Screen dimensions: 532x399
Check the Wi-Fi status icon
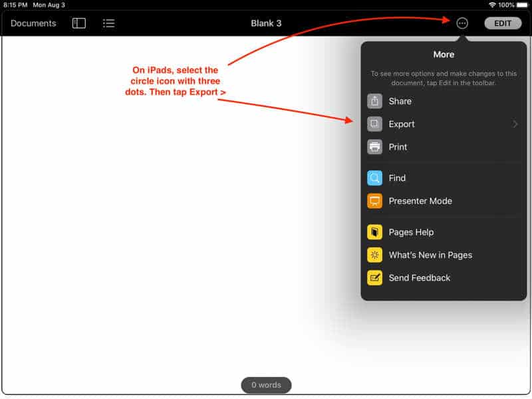click(x=492, y=5)
